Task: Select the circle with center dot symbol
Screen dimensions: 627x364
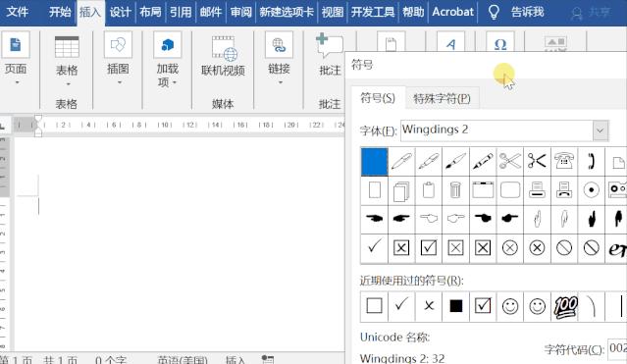Action: tap(591, 190)
